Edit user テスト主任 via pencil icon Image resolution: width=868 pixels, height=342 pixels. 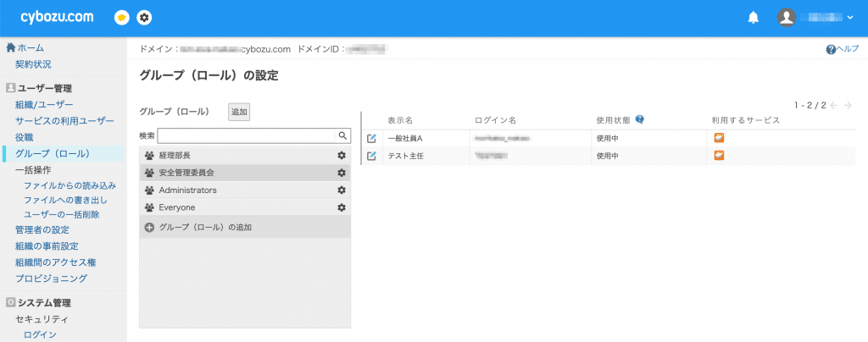click(x=372, y=156)
